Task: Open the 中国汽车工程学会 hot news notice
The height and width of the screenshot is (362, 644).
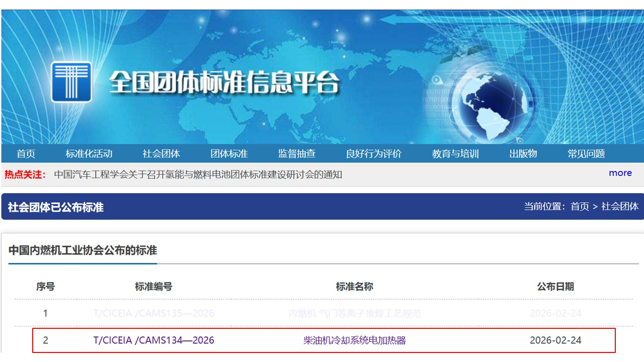Action: 198,174
